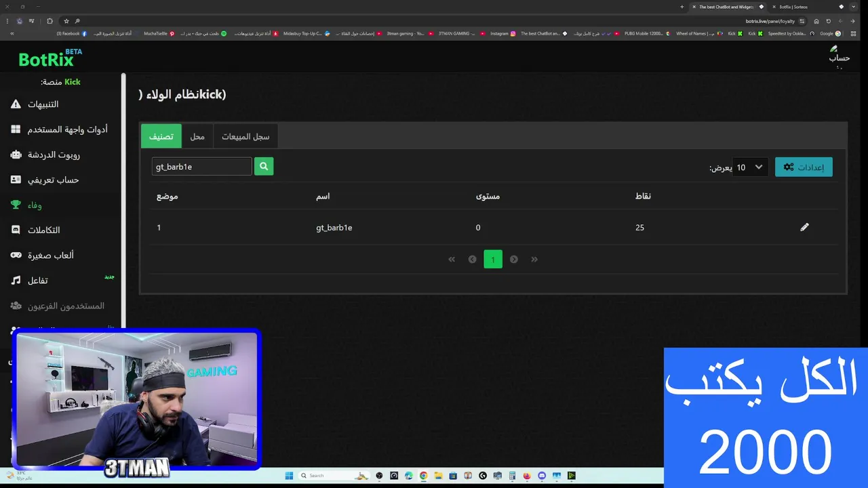
Task: Click the BotRix BETA logo
Action: coord(51,58)
